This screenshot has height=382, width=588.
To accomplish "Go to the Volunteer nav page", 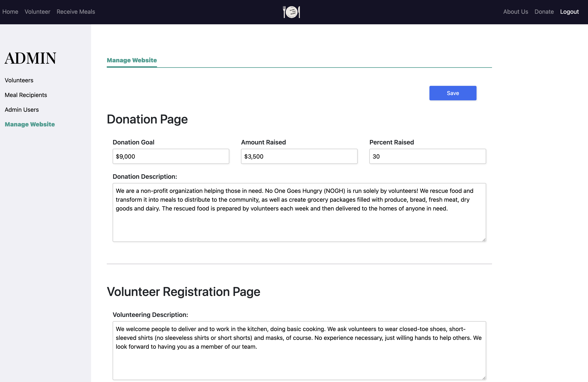I will point(37,12).
